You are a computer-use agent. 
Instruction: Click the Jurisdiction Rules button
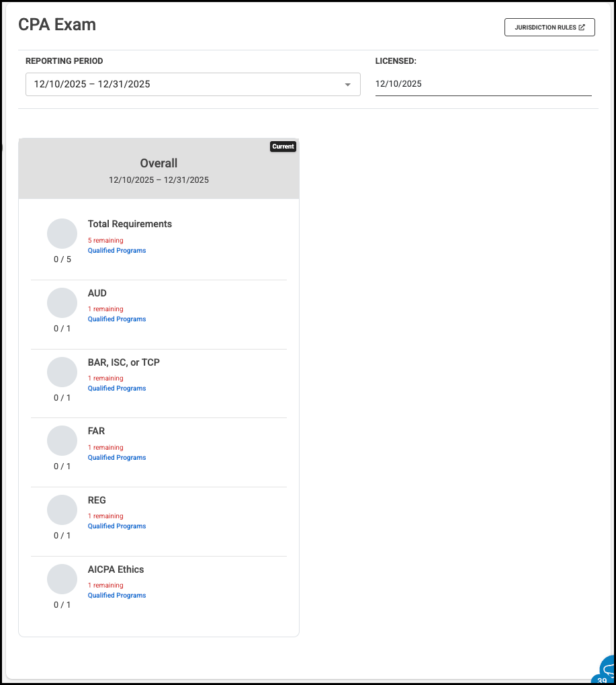point(549,28)
